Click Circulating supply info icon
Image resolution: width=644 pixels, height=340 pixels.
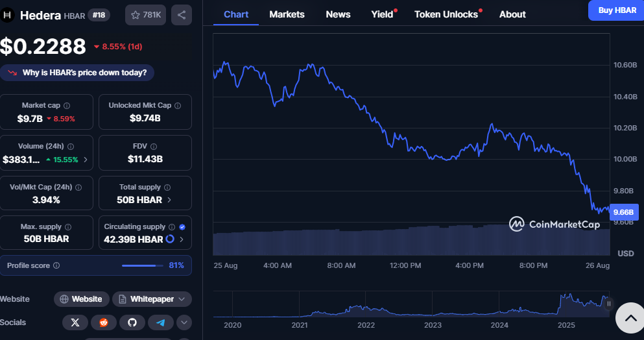tap(172, 227)
